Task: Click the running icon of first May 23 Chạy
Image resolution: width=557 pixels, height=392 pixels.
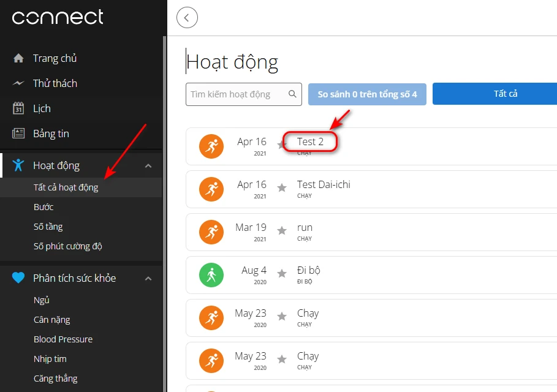Action: (x=211, y=318)
